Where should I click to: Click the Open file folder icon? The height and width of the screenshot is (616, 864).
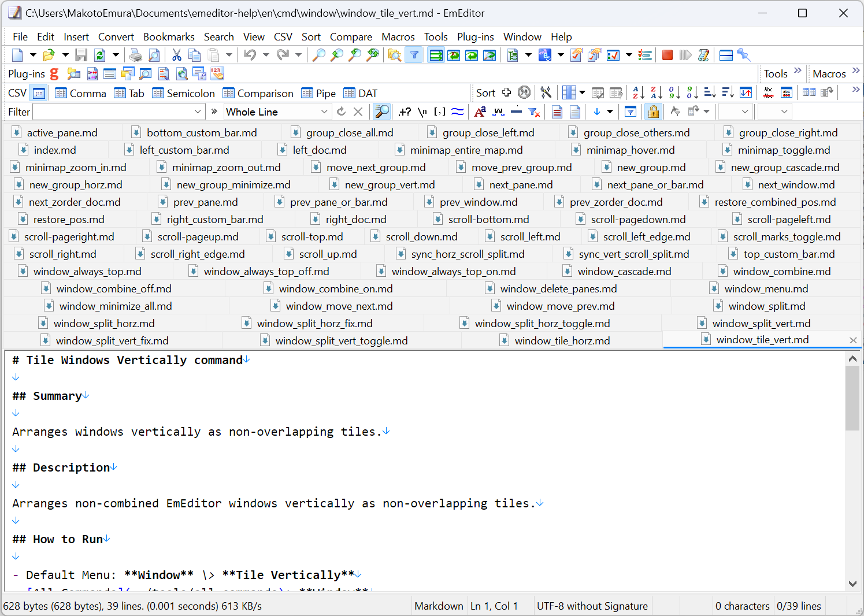pyautogui.click(x=49, y=55)
